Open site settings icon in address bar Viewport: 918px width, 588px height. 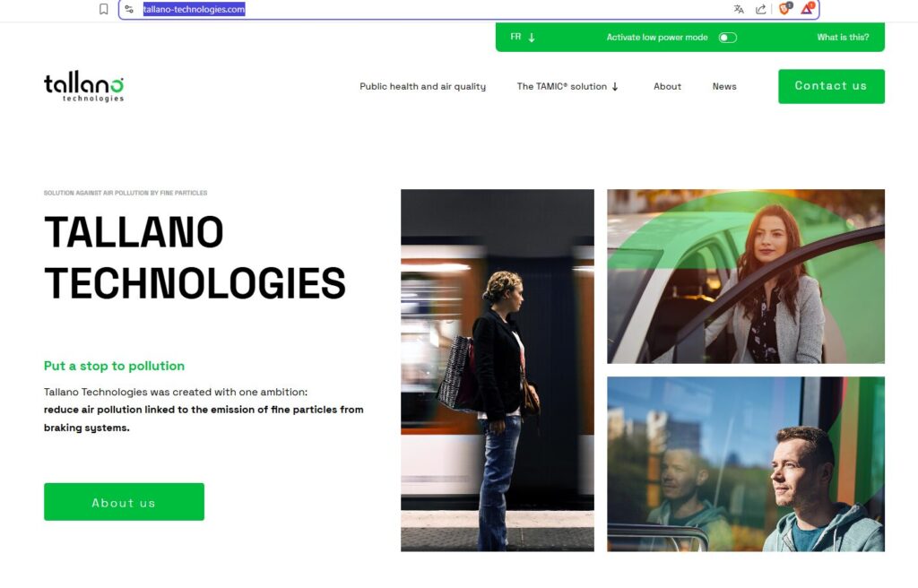pos(129,9)
